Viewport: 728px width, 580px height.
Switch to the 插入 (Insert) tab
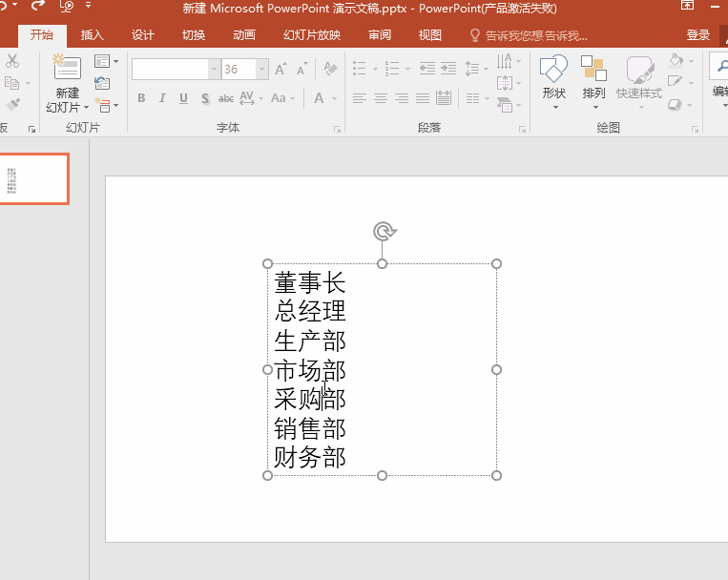(x=92, y=35)
